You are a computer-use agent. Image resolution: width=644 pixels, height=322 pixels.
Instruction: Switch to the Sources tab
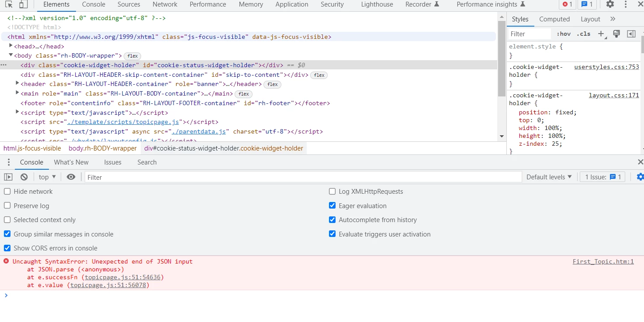[x=129, y=4]
